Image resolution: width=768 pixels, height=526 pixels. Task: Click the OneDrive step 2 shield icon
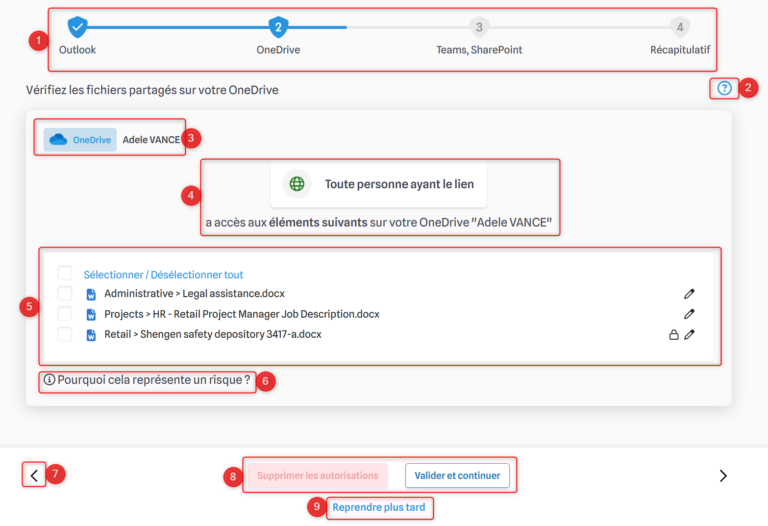[278, 27]
